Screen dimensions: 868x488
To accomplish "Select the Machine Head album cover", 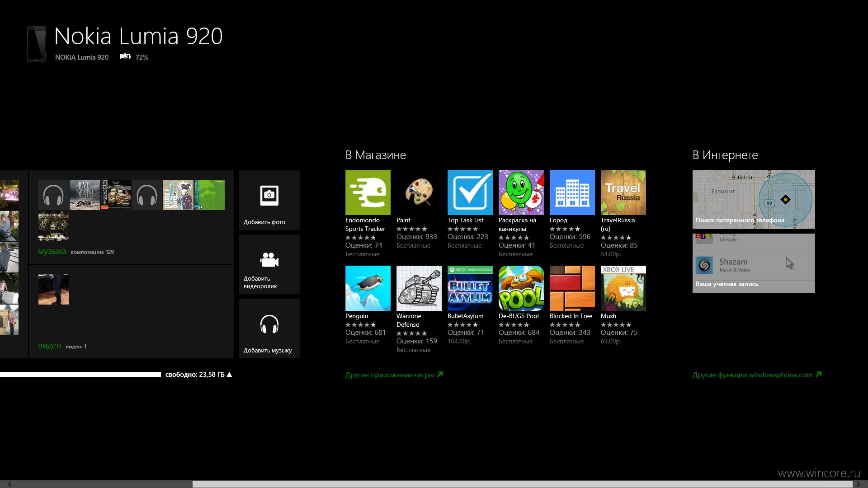I will point(53,226).
